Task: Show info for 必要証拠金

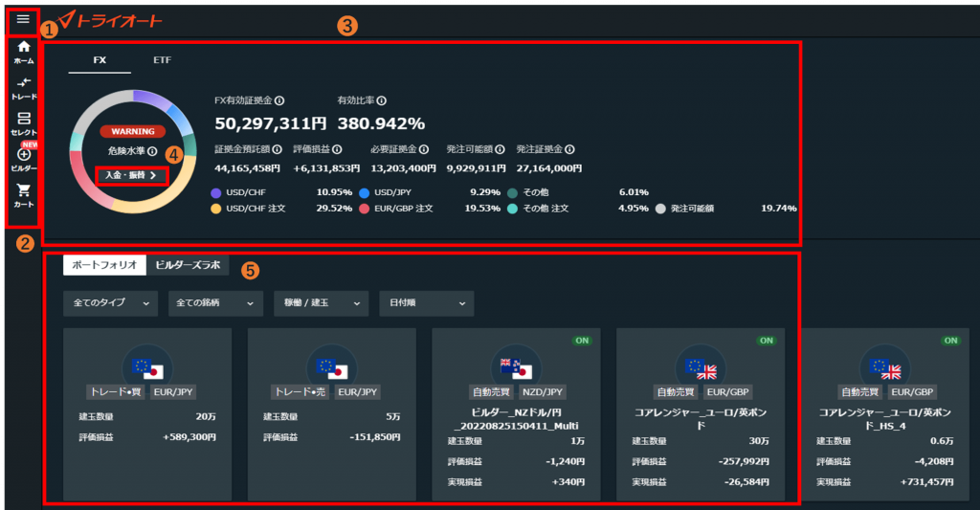Action: click(424, 149)
